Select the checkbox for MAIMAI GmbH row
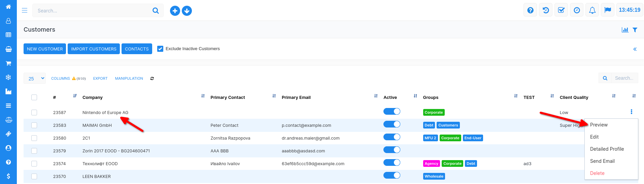644x184 pixels. (34, 125)
